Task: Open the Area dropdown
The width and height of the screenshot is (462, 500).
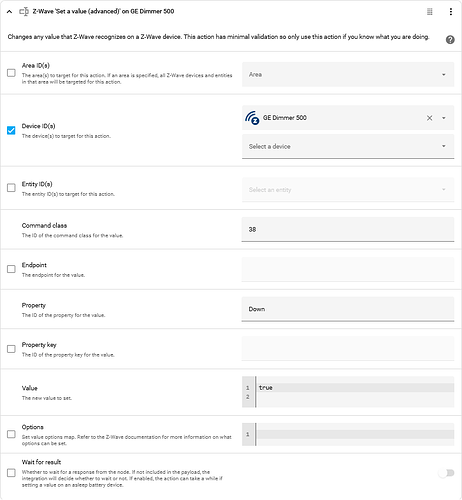Action: point(348,75)
